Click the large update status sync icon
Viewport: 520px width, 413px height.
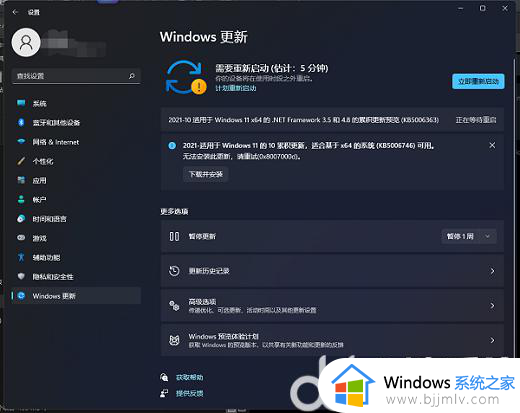186,77
